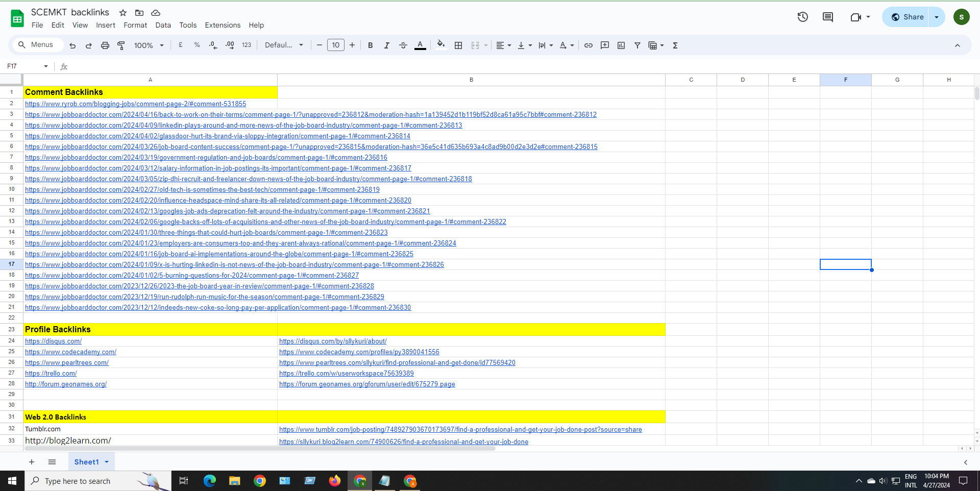Open version history clock icon
Viewport: 980px width, 491px height.
point(802,17)
